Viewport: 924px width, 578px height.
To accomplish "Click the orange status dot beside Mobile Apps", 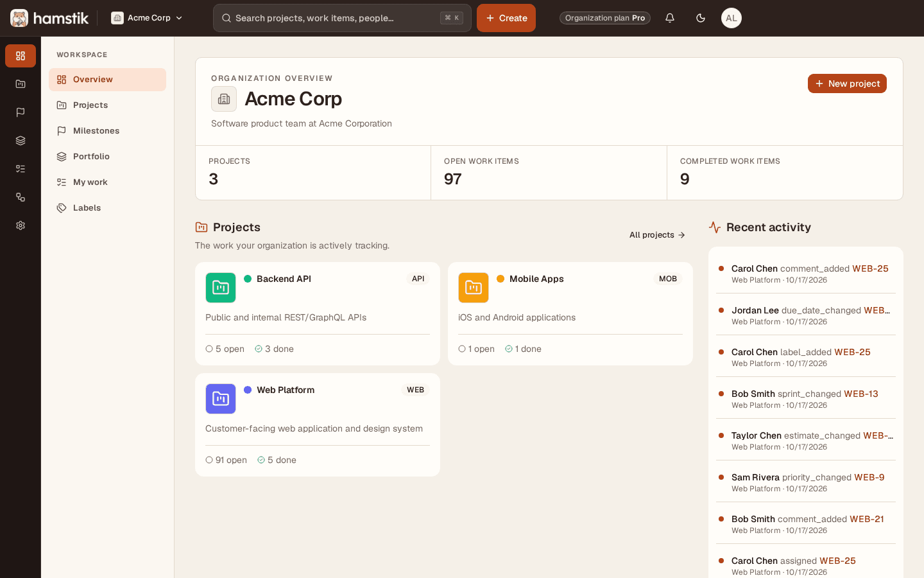I will [501, 279].
